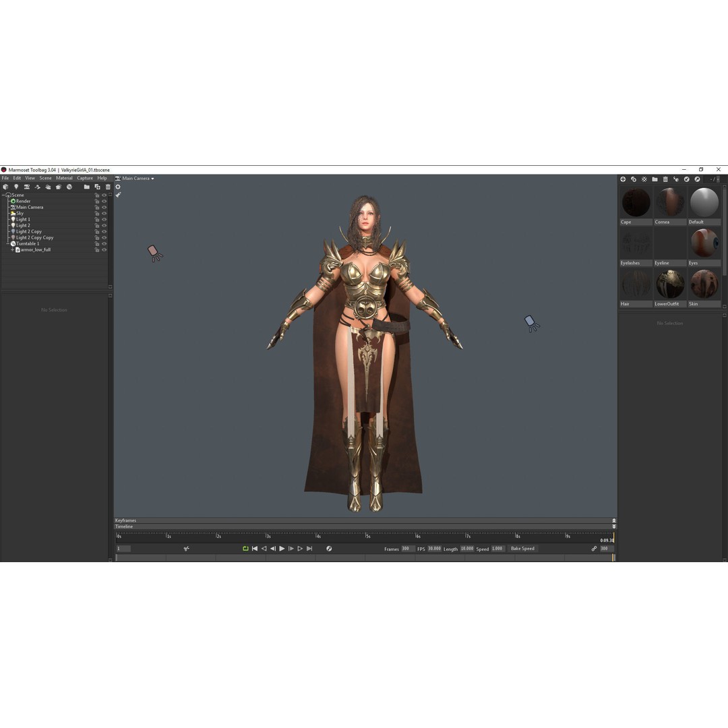Click the scissors keyframe icon in timeline
728x728 pixels.
186,549
